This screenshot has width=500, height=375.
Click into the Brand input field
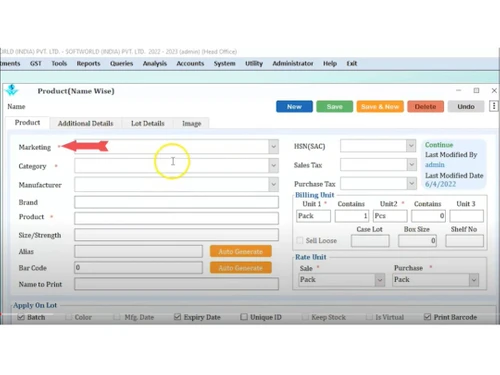[x=176, y=202]
